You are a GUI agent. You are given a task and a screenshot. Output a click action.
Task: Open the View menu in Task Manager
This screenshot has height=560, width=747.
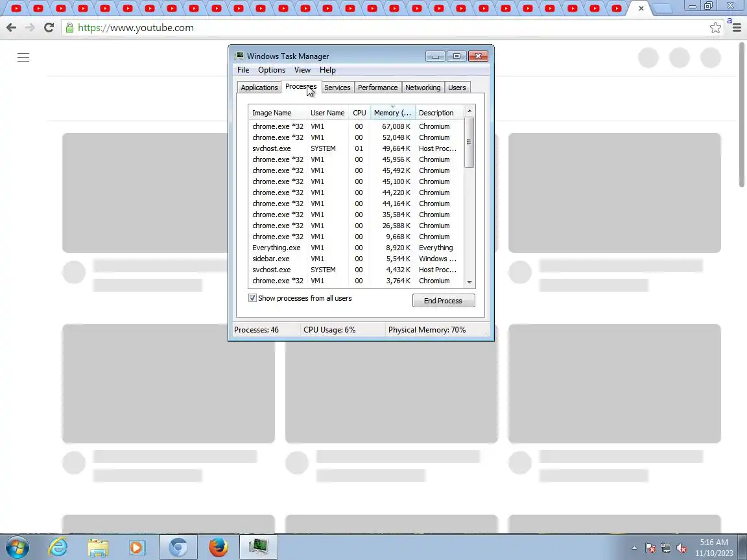click(x=303, y=70)
